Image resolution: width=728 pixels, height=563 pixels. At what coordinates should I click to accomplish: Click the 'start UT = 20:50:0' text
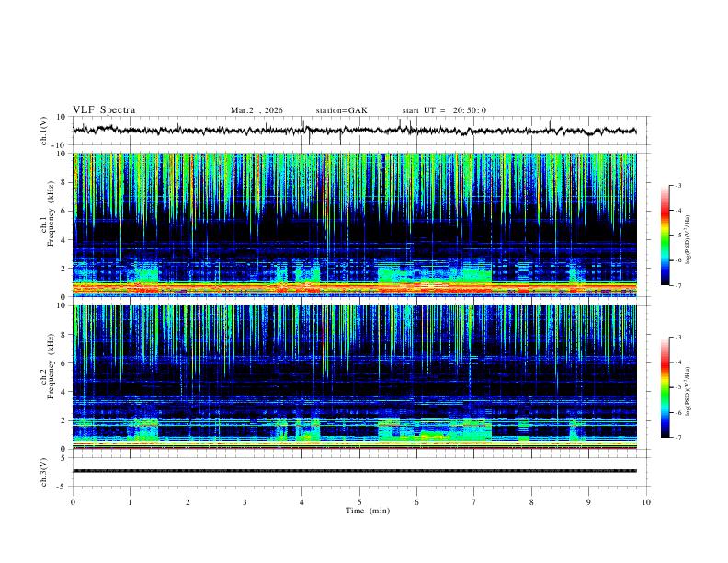[x=444, y=110]
